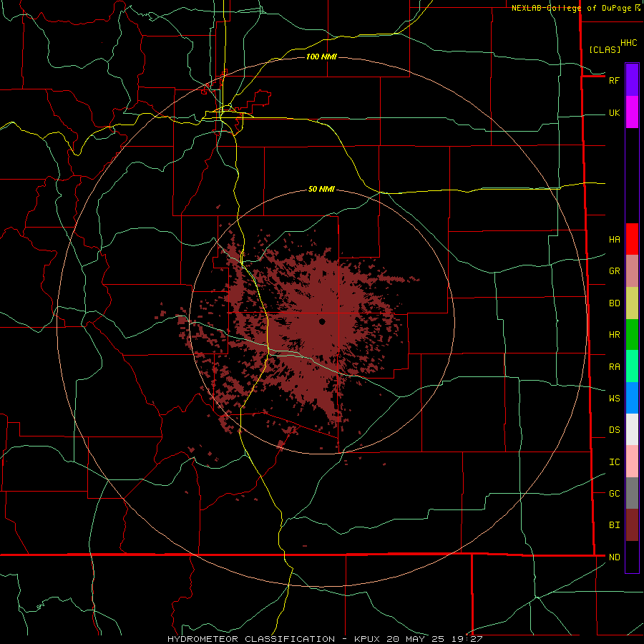
Task: Click the 'UK' legend label
Action: coord(614,113)
